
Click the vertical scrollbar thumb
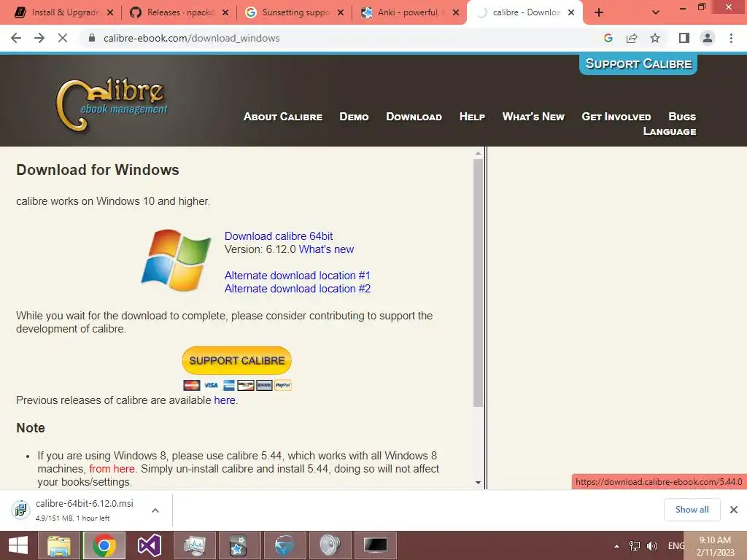pos(479,283)
